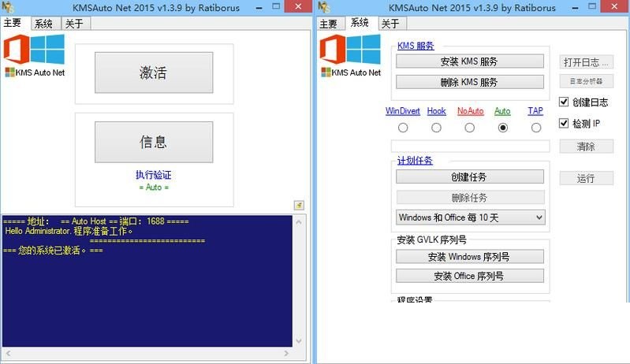Click the 执行验证 link under 信息
Viewport: 630px width, 364px height.
coord(154,175)
